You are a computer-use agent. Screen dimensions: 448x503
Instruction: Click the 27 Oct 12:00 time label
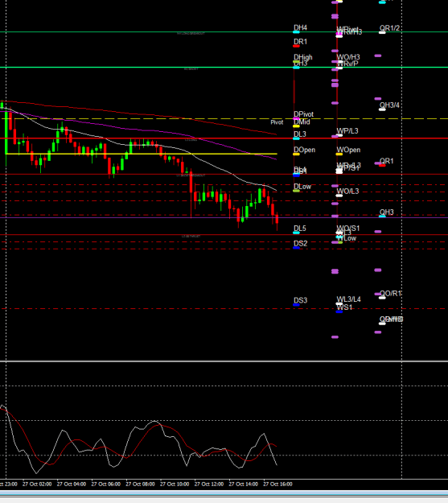coord(209,484)
